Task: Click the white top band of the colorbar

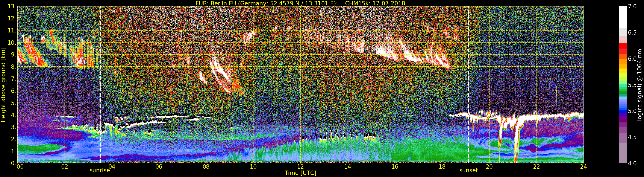Action: click(x=623, y=17)
